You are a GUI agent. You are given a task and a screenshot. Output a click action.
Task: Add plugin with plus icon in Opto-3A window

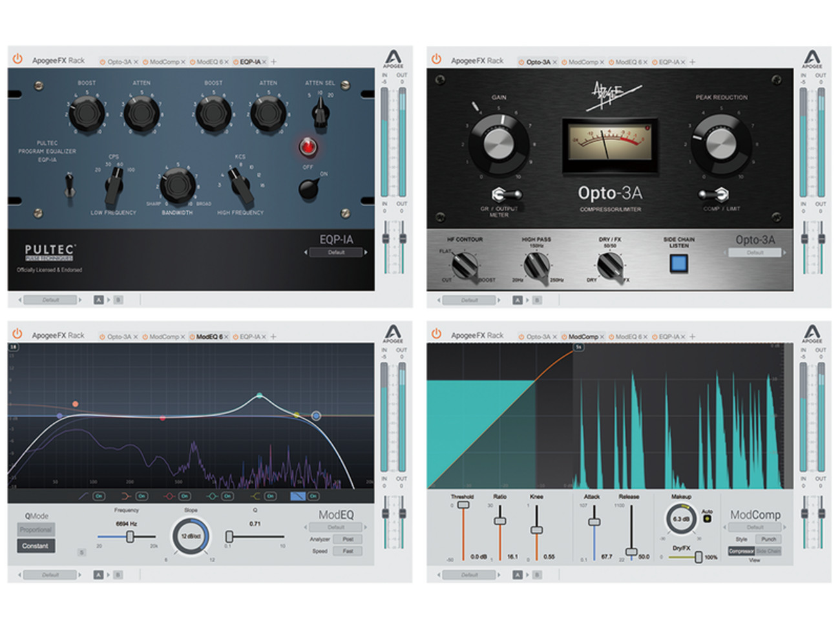pos(692,62)
